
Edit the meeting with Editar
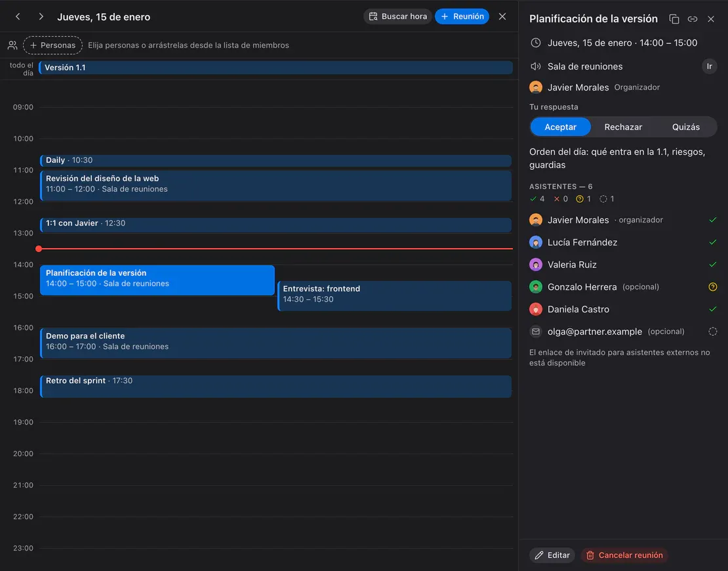(552, 555)
